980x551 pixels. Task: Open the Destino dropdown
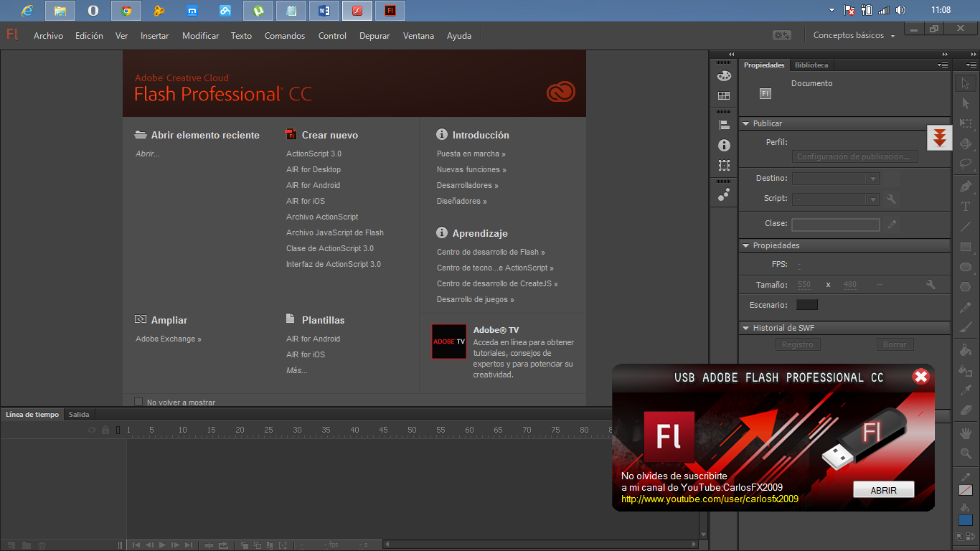pos(836,179)
